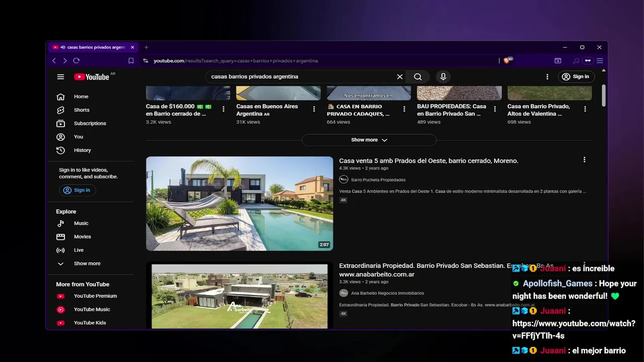This screenshot has width=644, height=362.
Task: Click the Movies icon under Explore
Action: pos(60,237)
